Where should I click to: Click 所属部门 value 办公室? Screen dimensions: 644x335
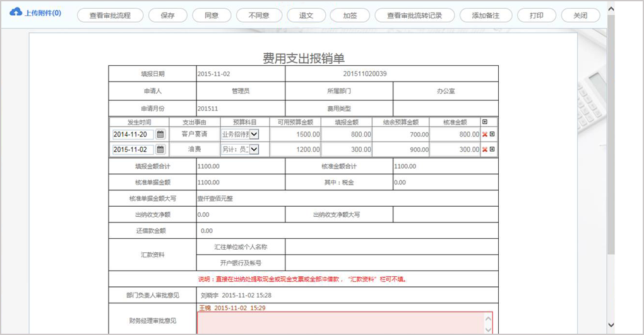[x=446, y=91]
